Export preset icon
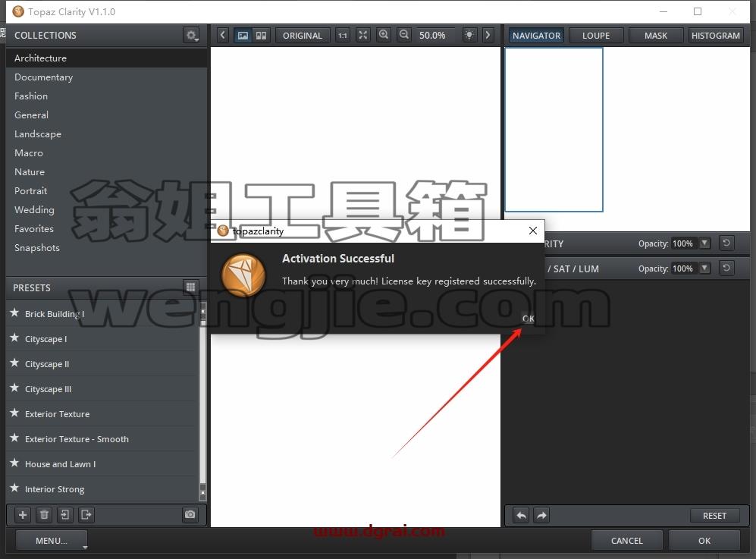 (x=86, y=514)
